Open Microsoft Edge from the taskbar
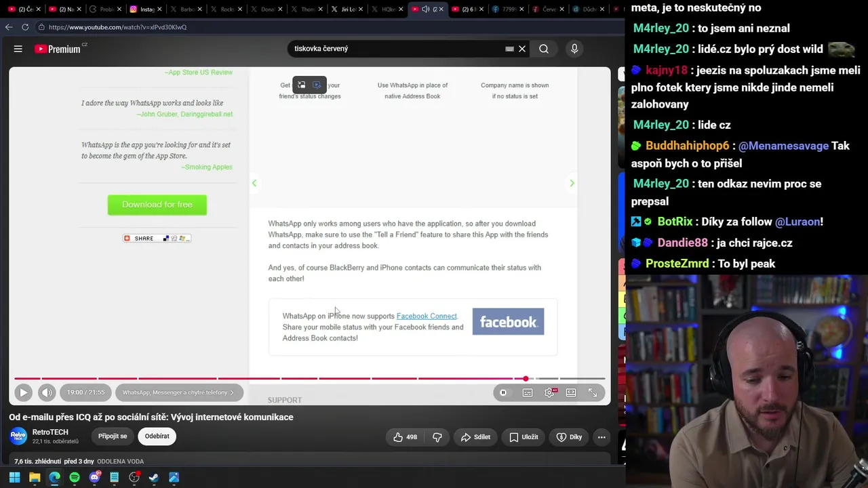 [54, 478]
